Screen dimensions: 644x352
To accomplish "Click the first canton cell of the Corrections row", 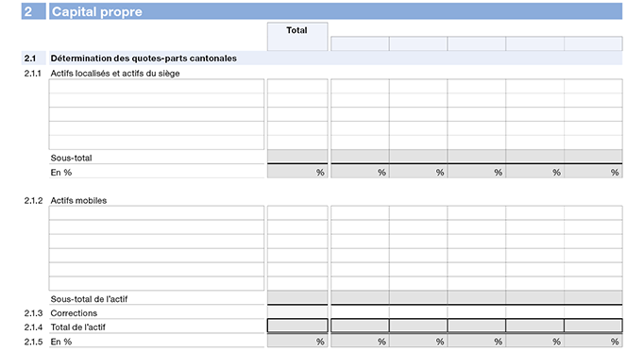I will 360,312.
